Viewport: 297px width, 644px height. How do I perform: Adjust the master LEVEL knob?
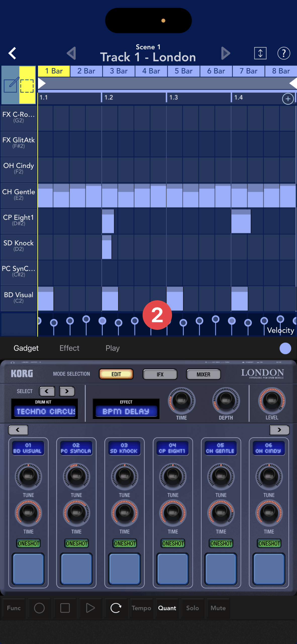pyautogui.click(x=272, y=400)
